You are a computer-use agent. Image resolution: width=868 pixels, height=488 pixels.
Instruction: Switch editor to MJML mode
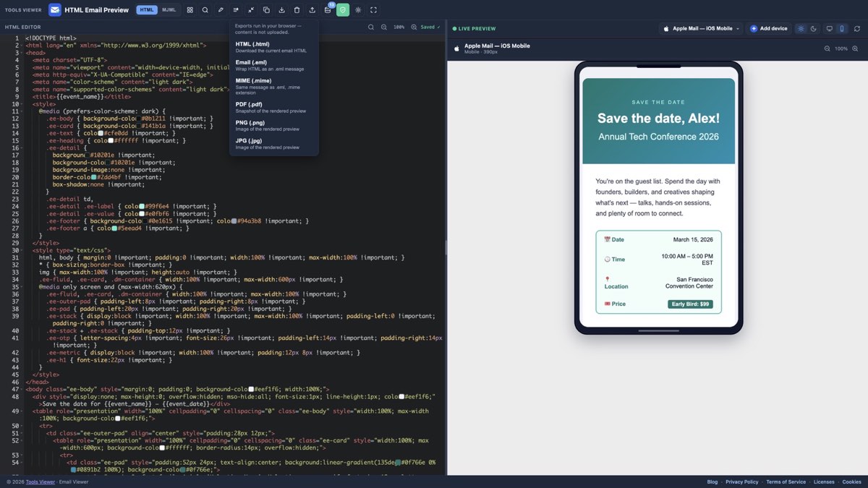click(x=169, y=10)
